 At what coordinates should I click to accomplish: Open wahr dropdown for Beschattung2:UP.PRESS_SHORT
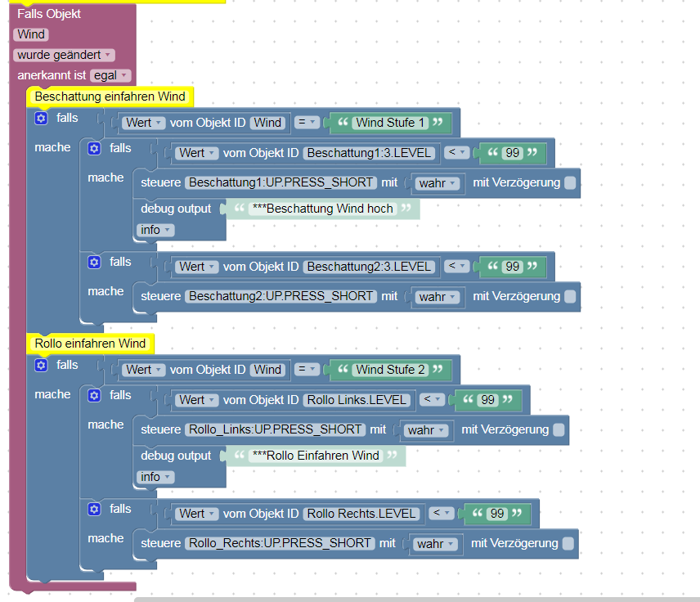pos(437,298)
